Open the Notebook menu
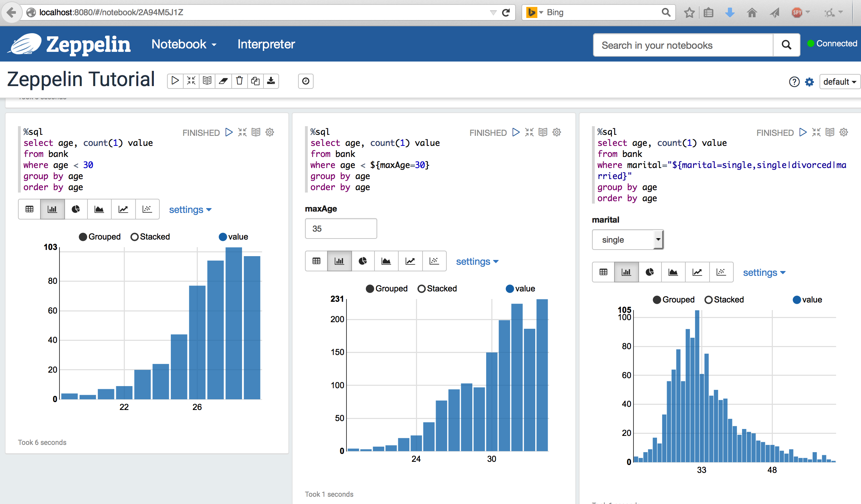The image size is (861, 504). click(x=184, y=44)
